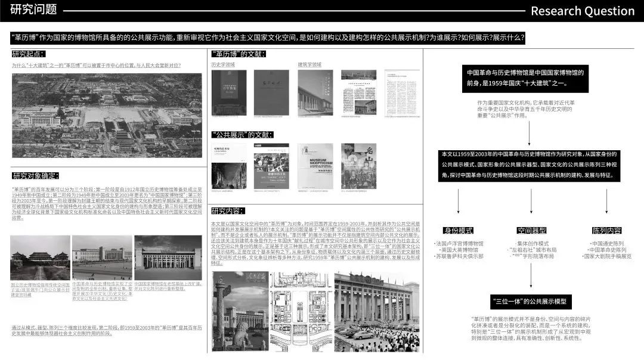Click the '“三位一体”的公共展示模型' box
This screenshot has height=360, width=644.
[x=530, y=300]
